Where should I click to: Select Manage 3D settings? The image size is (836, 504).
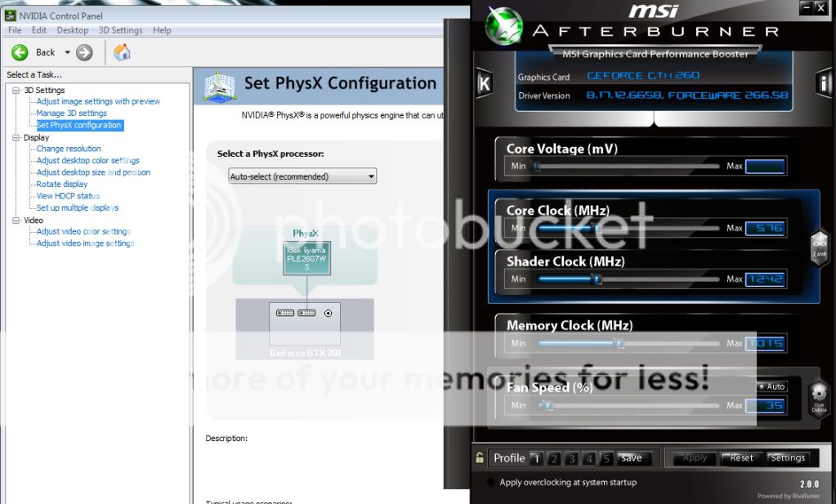(71, 113)
